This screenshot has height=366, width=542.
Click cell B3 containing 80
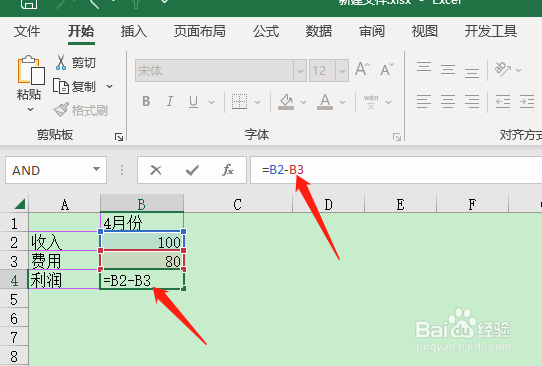coord(142,261)
